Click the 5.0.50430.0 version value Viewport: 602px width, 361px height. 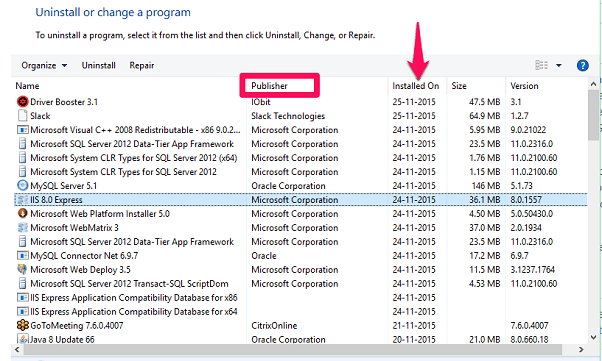pyautogui.click(x=531, y=214)
